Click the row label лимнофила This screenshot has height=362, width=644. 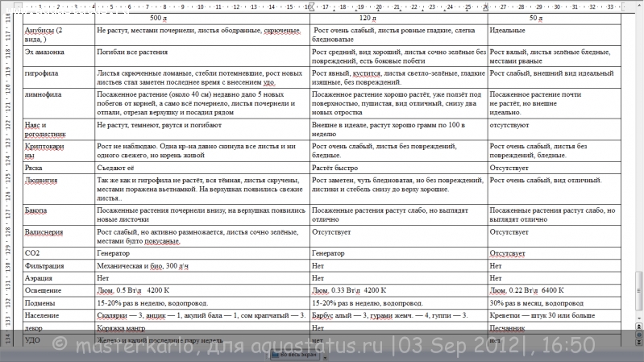pyautogui.click(x=44, y=94)
